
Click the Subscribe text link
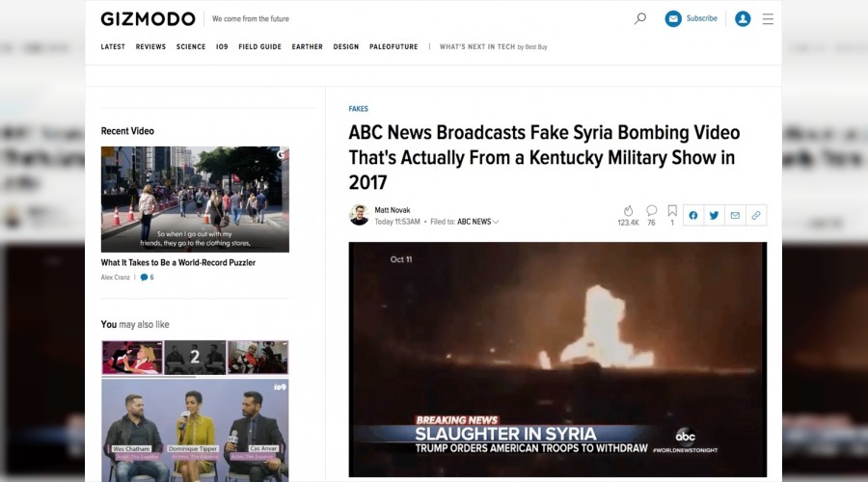tap(701, 18)
